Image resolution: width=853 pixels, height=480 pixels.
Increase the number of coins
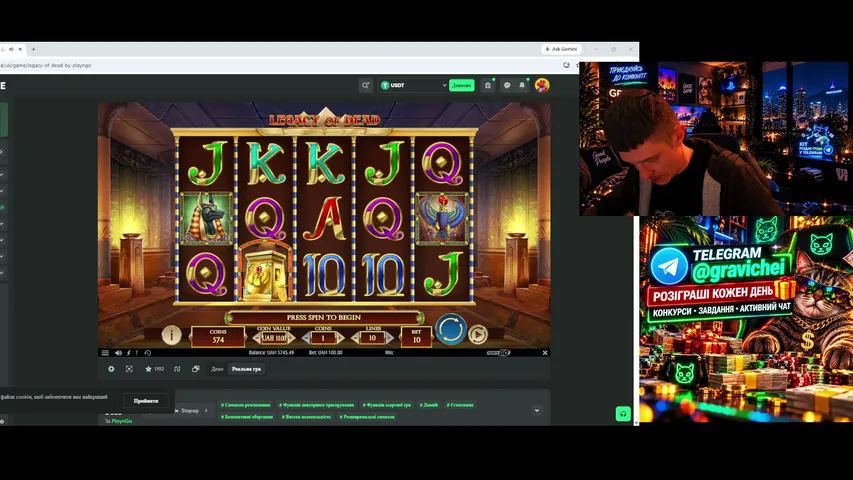pos(341,338)
